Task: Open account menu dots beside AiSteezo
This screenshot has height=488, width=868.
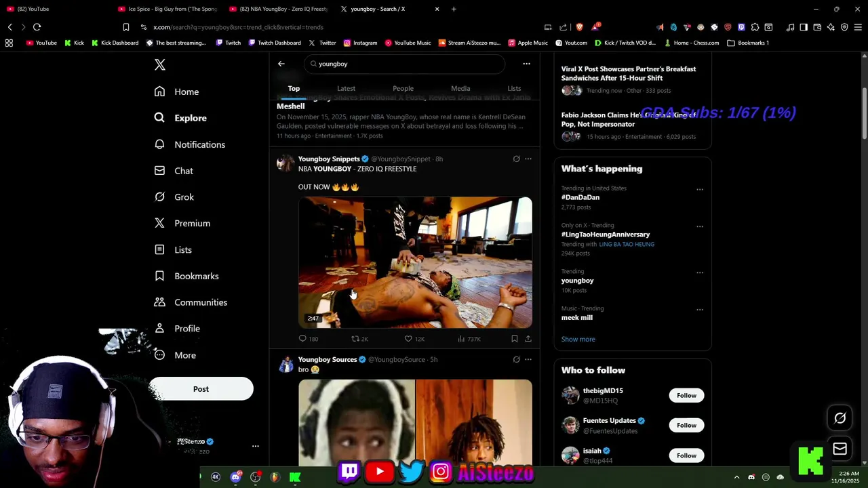Action: pos(256,446)
